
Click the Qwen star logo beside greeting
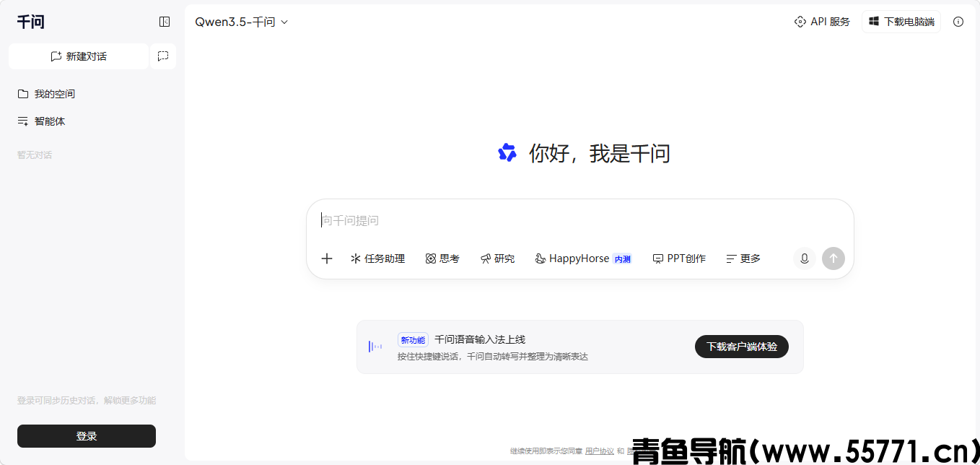pyautogui.click(x=507, y=152)
